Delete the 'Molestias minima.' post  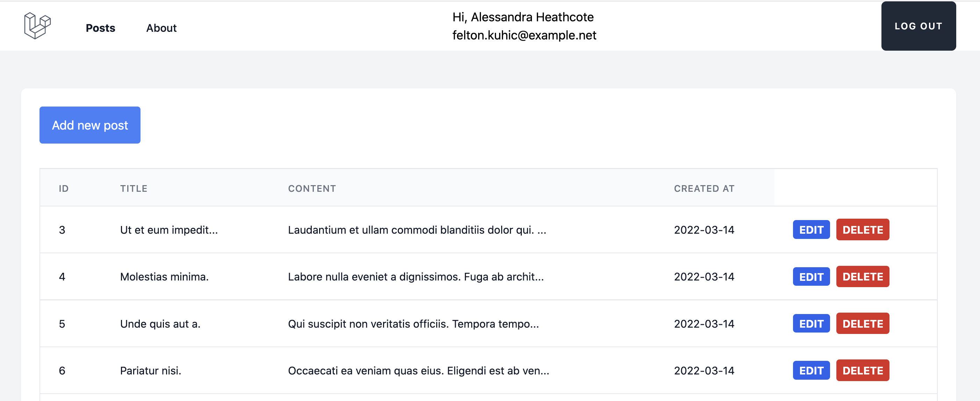[863, 276]
